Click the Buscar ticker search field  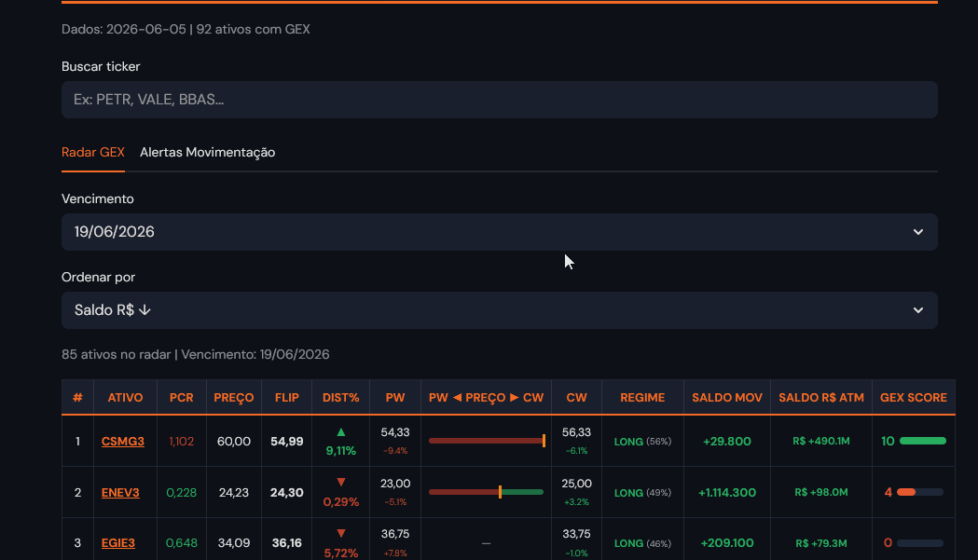[499, 100]
